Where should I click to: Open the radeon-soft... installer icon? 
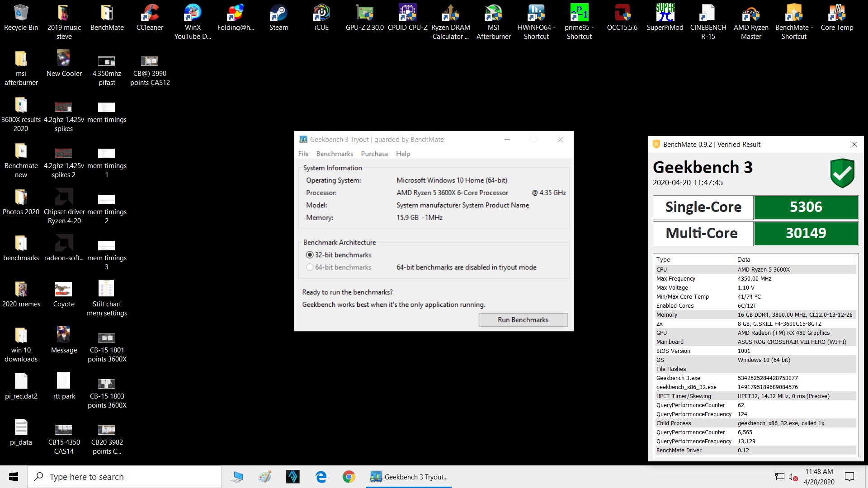click(x=64, y=248)
